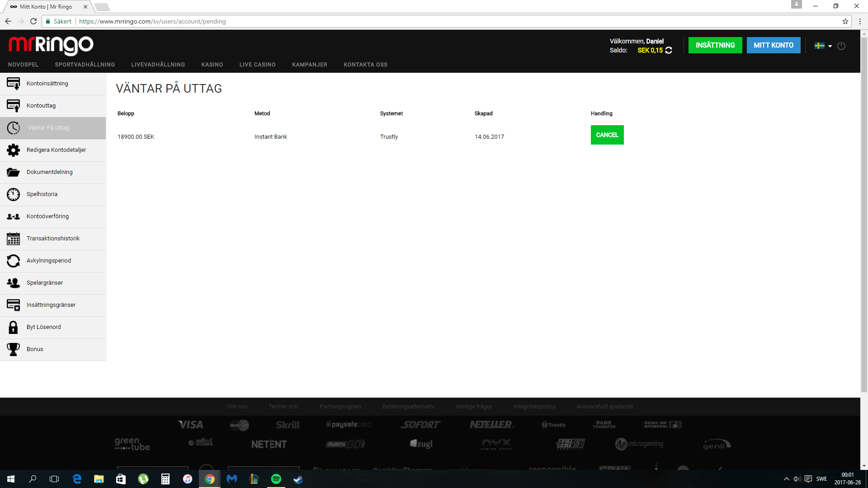Bookmark the page with the star icon
Viewport: 868px width, 488px height.
point(845,21)
